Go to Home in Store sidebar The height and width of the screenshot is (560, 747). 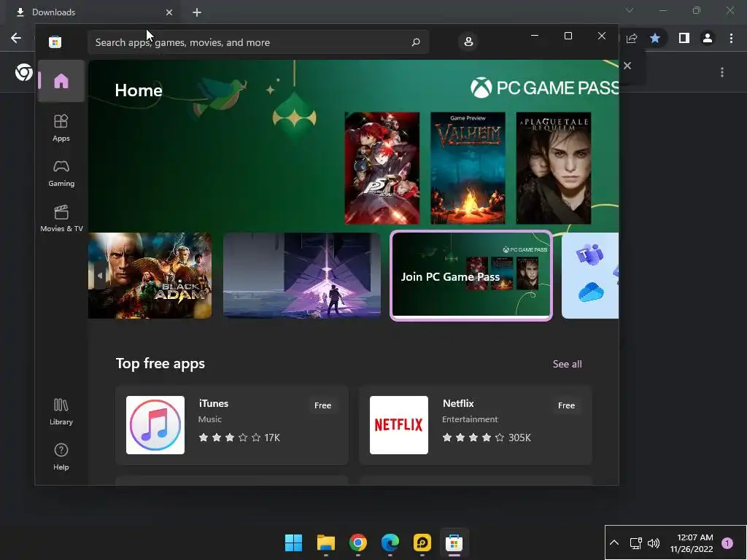pos(61,81)
